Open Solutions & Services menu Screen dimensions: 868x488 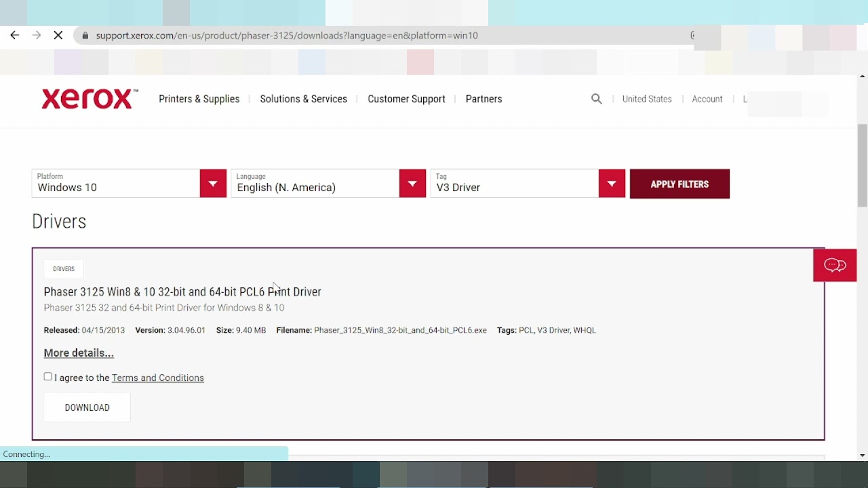304,99
